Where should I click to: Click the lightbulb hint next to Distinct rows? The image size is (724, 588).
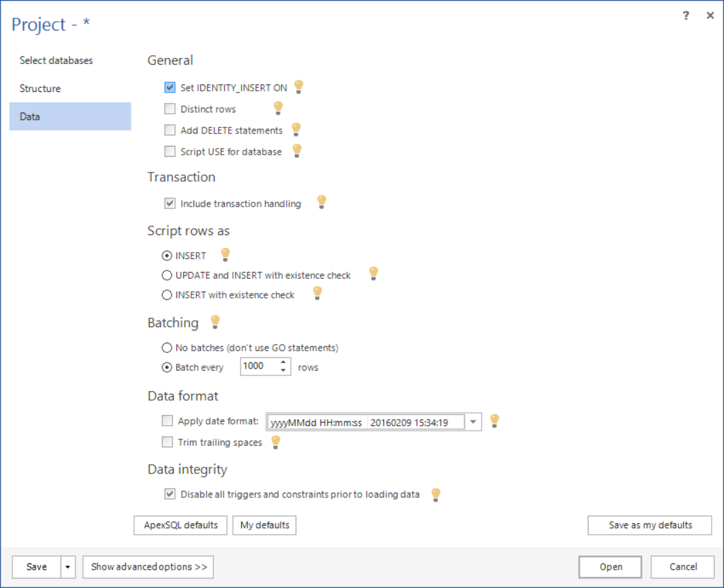click(278, 108)
